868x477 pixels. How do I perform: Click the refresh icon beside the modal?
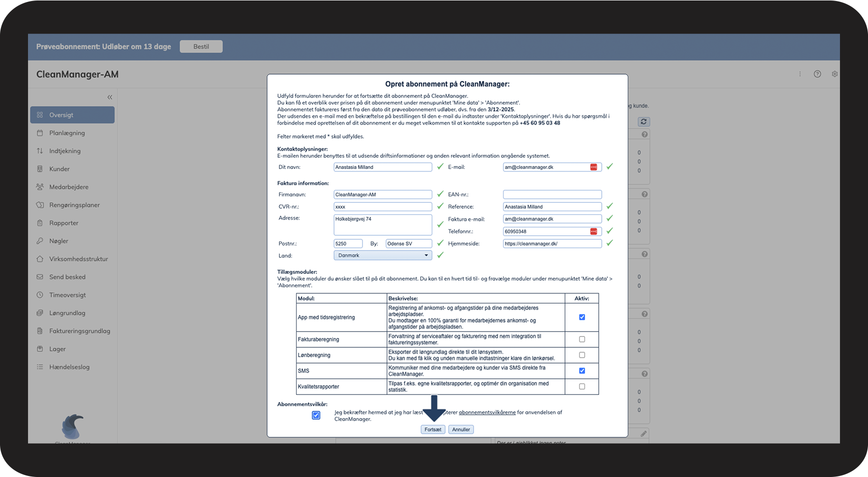point(644,121)
